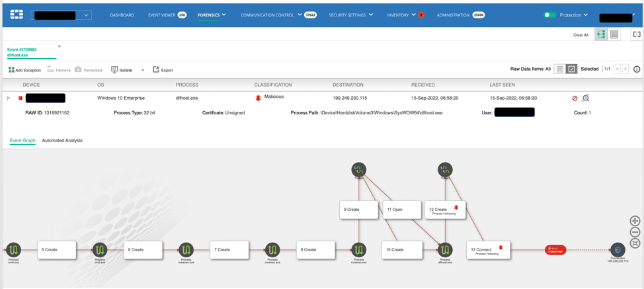Viewport: 644px width, 289px height.
Task: Click the dllhost.exe process node icon
Action: (445, 249)
